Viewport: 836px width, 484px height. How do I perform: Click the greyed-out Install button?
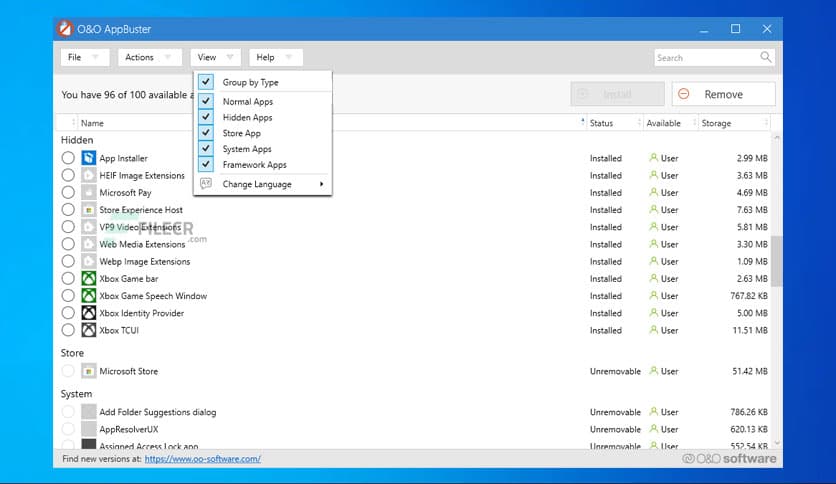pos(617,94)
